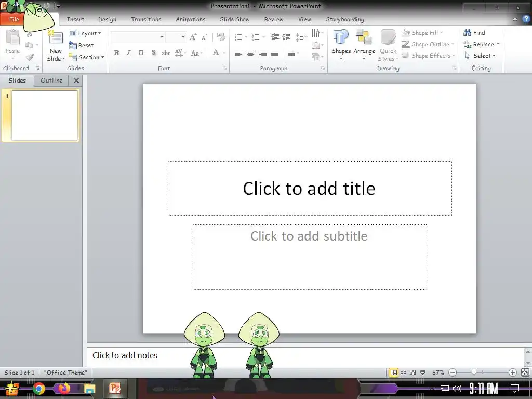Open the Select dropdown in Editing
Image resolution: width=532 pixels, height=399 pixels.
(x=480, y=56)
